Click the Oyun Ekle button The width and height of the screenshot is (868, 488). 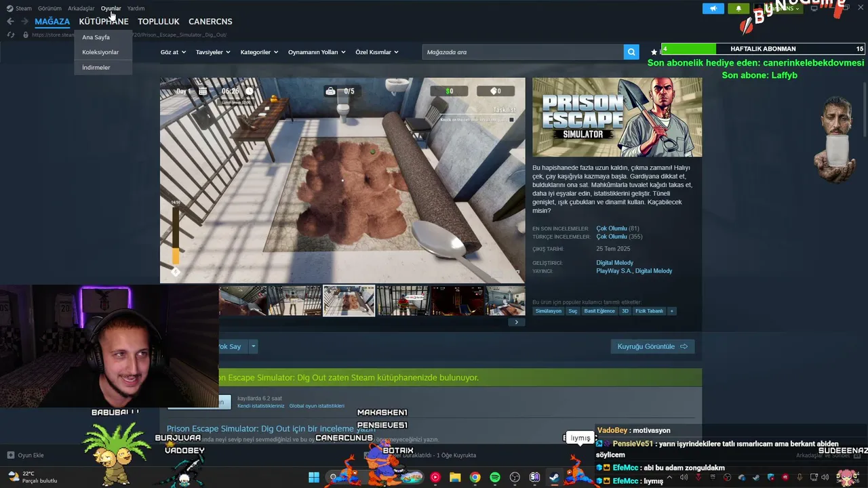(x=26, y=455)
